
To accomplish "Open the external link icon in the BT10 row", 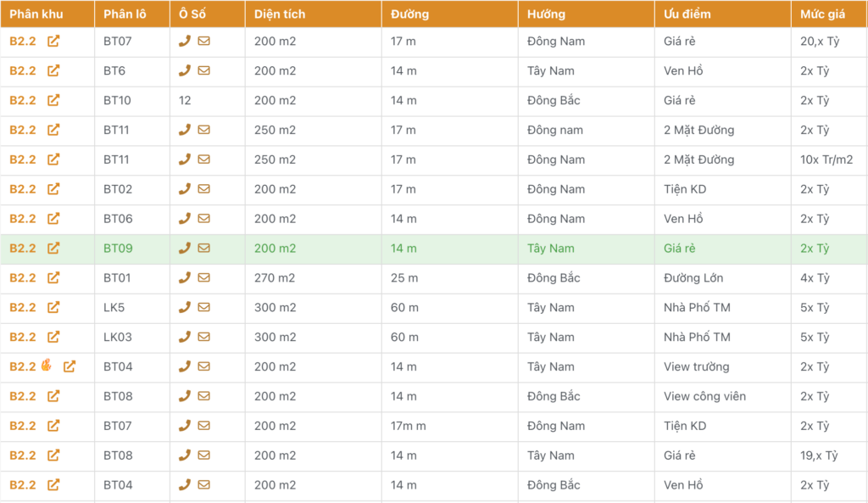I will click(x=53, y=100).
